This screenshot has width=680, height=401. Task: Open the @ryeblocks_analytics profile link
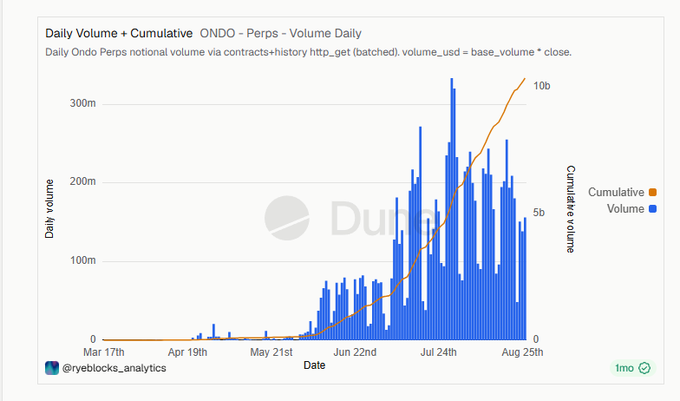[x=114, y=368]
